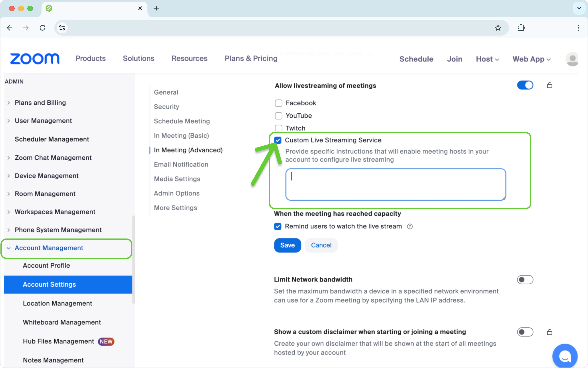Click the NEW badge on Hub Files
The width and height of the screenshot is (588, 368).
tap(106, 342)
